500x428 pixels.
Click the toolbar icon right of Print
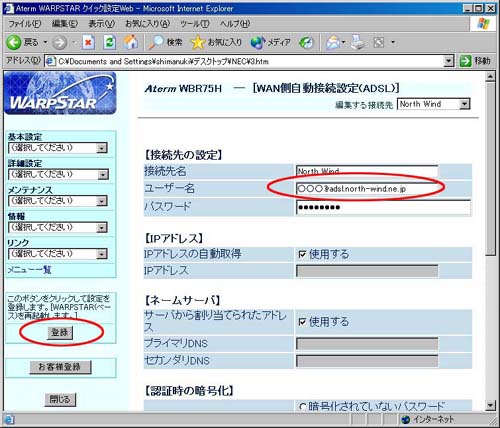click(x=379, y=42)
